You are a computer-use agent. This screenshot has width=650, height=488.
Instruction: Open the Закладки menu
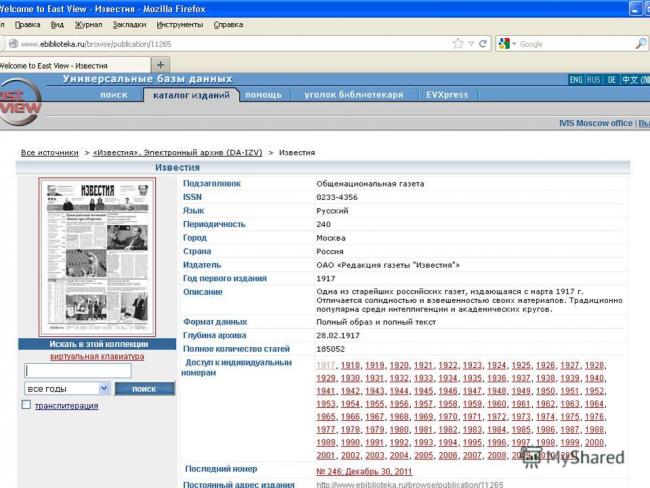129,25
